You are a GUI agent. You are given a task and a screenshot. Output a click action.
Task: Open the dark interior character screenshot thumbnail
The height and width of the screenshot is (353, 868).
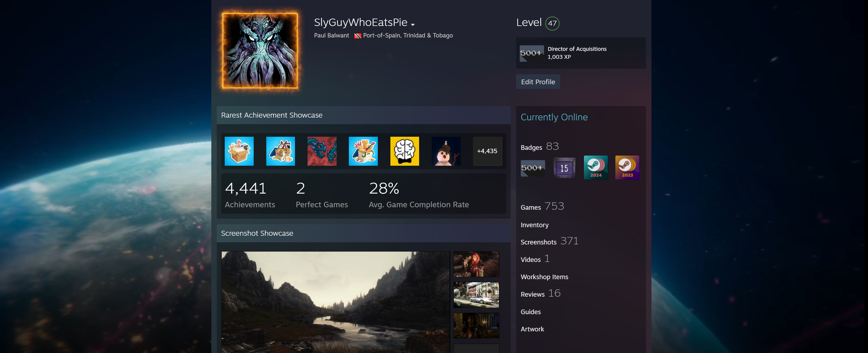476,325
